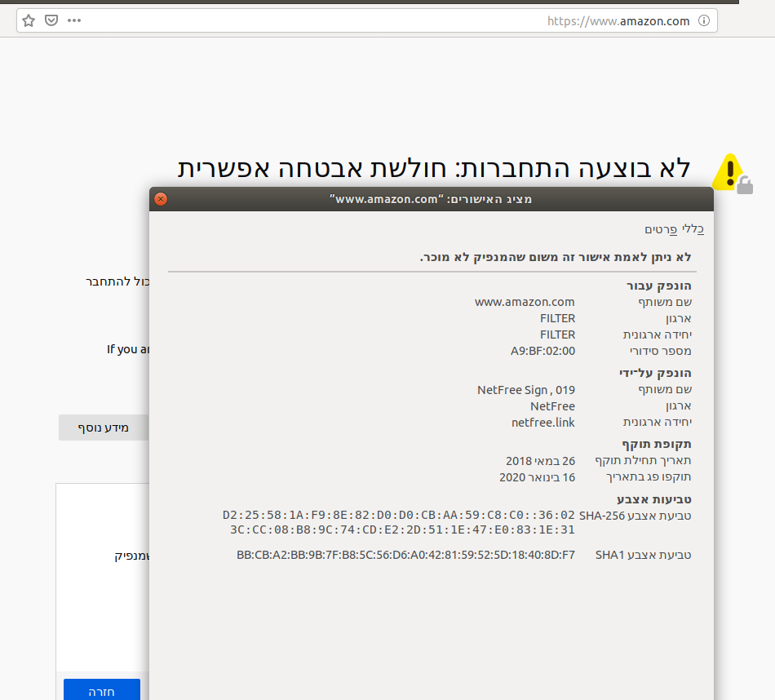775x700 pixels.
Task: Close the certificate viewer with red X
Action: [x=161, y=199]
